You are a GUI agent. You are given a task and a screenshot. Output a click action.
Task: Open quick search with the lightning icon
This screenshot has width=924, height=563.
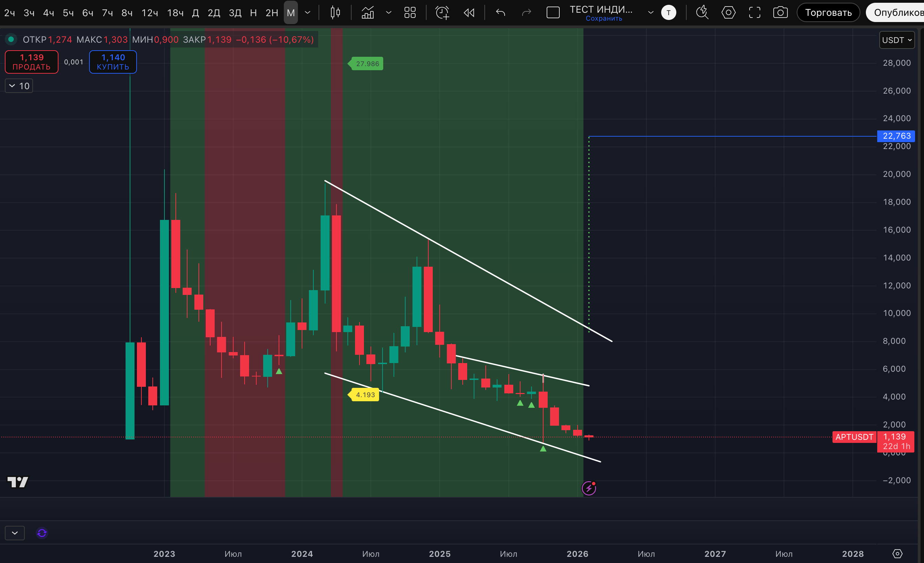point(702,13)
